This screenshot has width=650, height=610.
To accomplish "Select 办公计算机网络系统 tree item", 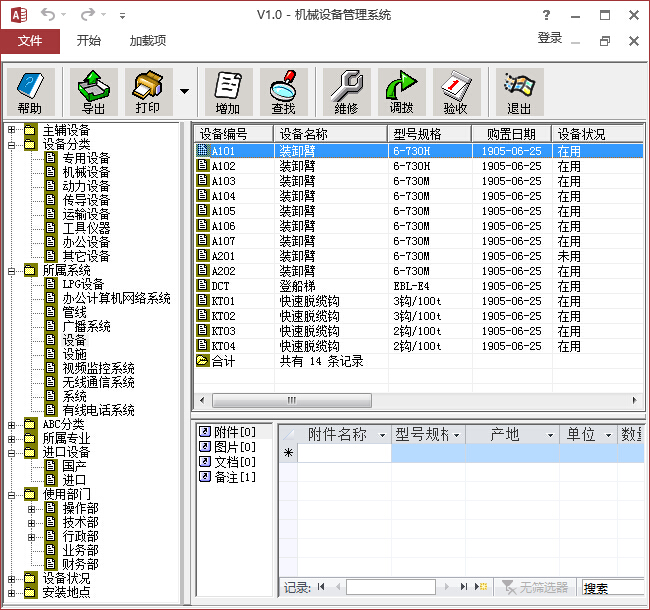I will [x=116, y=298].
